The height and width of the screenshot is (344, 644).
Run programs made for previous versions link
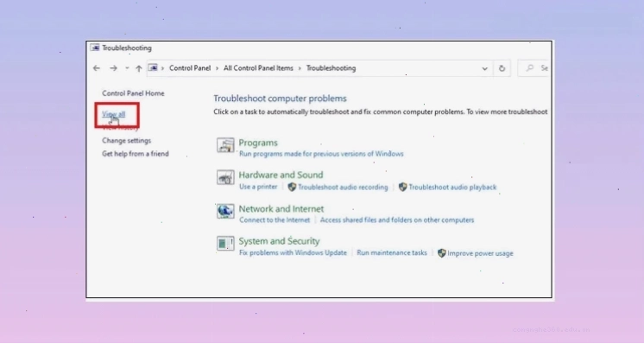click(321, 154)
